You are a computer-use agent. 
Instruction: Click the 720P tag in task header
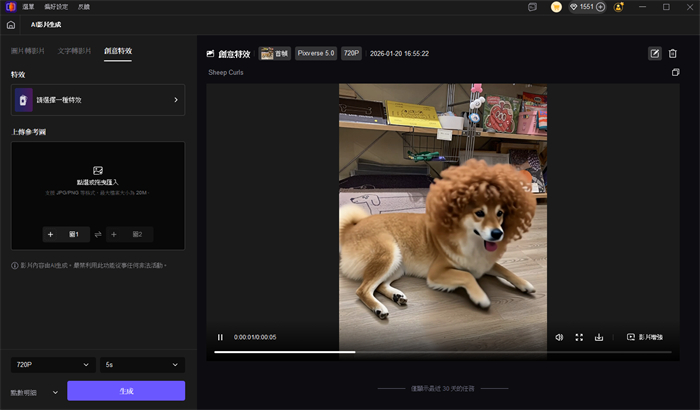click(351, 53)
